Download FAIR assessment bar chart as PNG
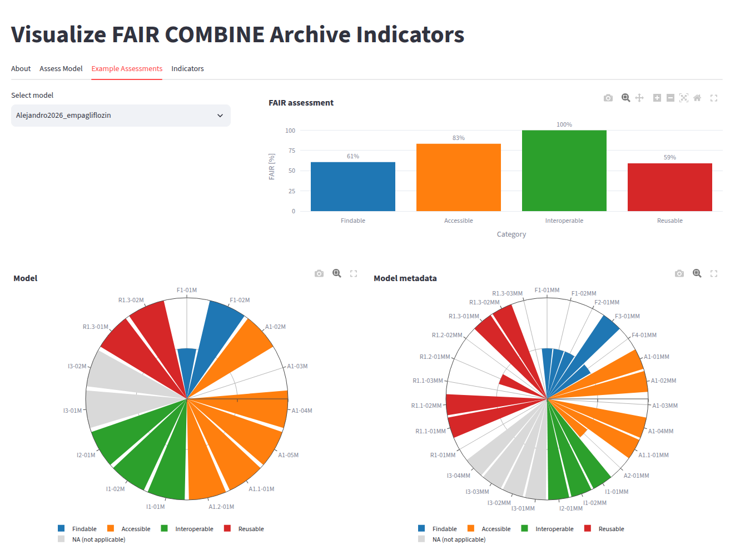 (x=608, y=98)
